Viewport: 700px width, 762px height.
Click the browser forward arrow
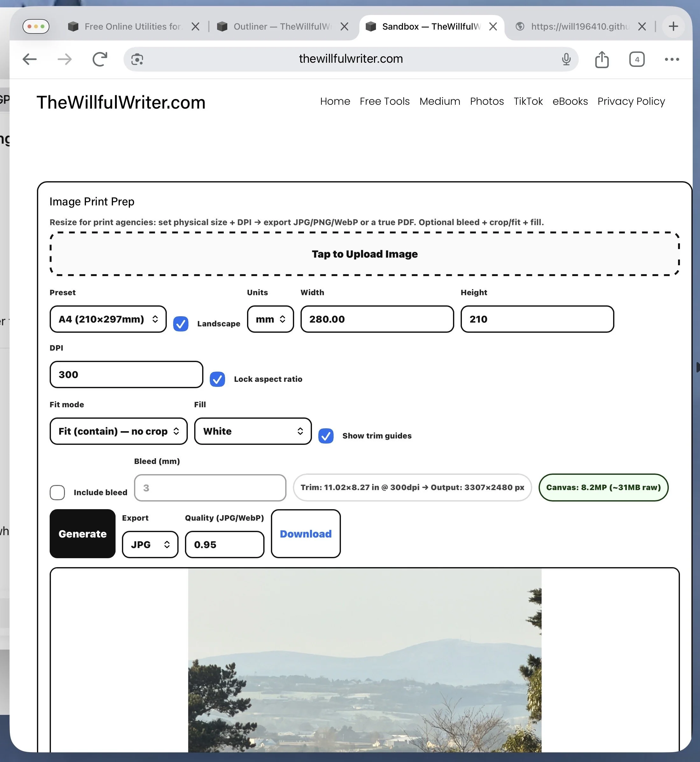tap(64, 59)
